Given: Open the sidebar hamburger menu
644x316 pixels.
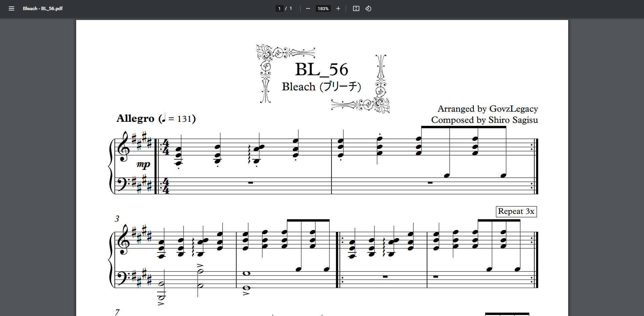Looking at the screenshot, I should [x=12, y=8].
